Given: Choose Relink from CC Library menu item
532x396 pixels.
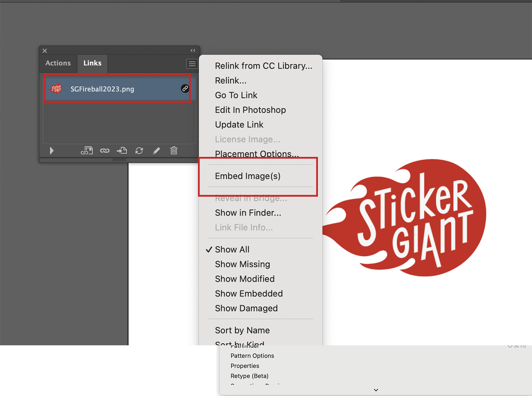Looking at the screenshot, I should (x=264, y=66).
